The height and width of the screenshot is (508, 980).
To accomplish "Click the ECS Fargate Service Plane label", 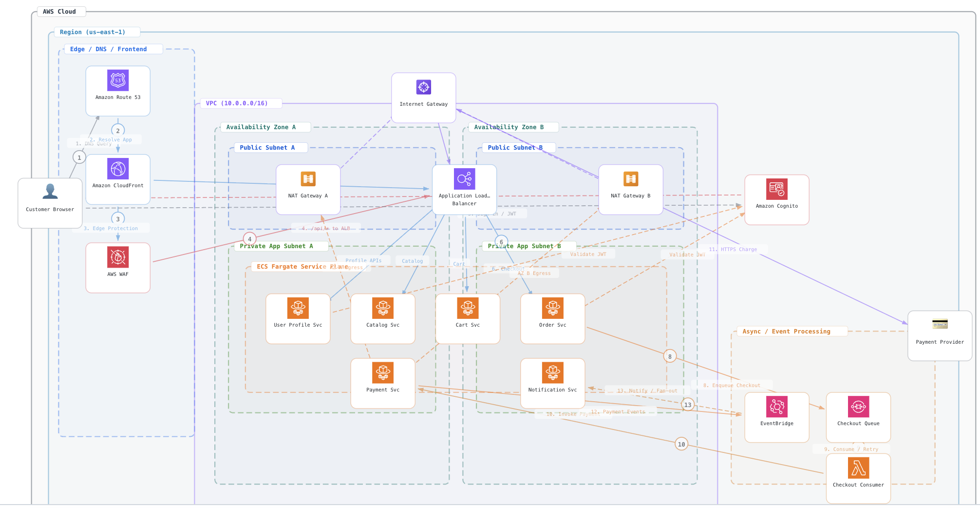I will click(x=302, y=267).
